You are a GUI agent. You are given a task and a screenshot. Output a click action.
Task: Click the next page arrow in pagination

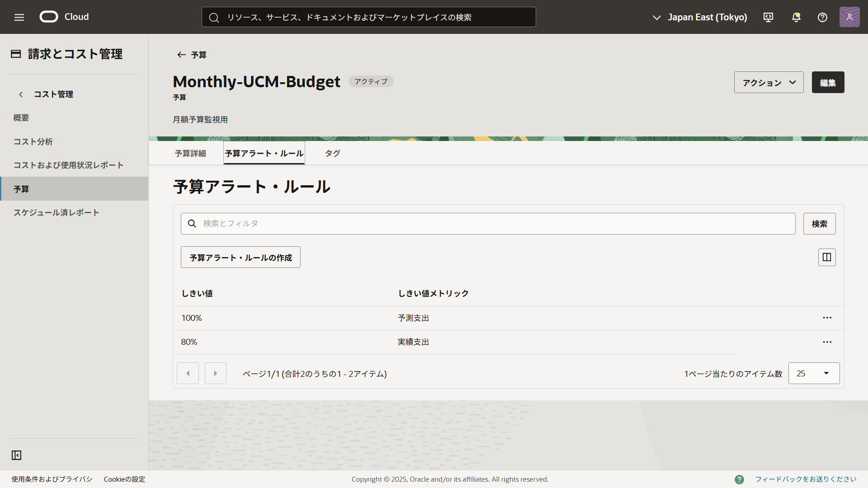[x=215, y=373]
